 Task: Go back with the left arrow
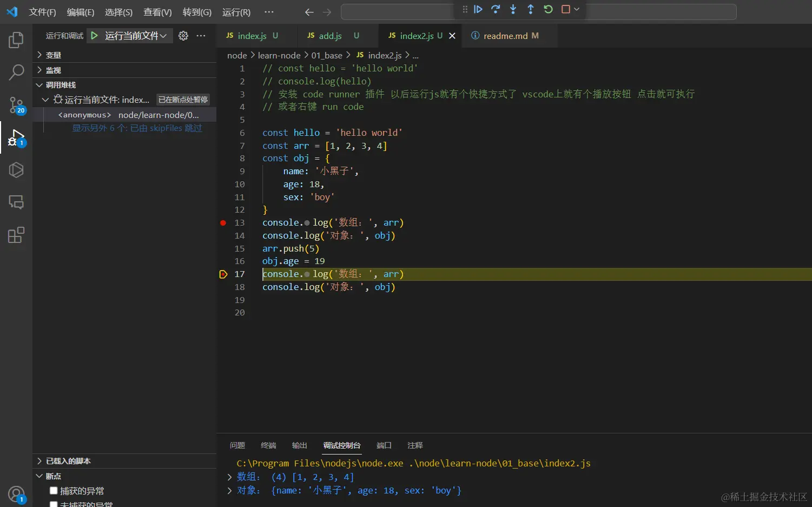click(x=309, y=12)
